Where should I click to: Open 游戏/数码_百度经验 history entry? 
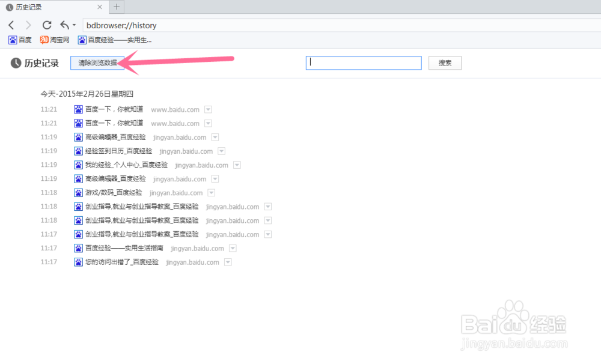[114, 193]
